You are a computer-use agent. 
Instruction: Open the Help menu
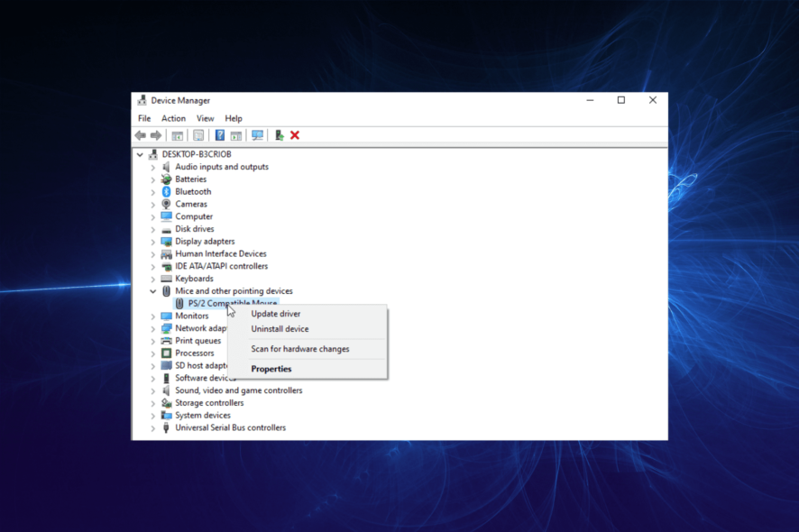click(x=234, y=118)
